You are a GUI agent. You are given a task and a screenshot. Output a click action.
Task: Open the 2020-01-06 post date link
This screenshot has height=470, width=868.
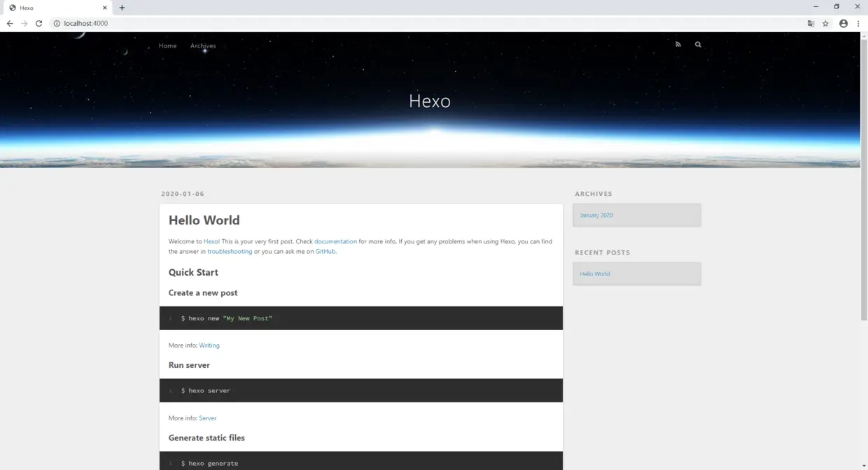(x=183, y=194)
